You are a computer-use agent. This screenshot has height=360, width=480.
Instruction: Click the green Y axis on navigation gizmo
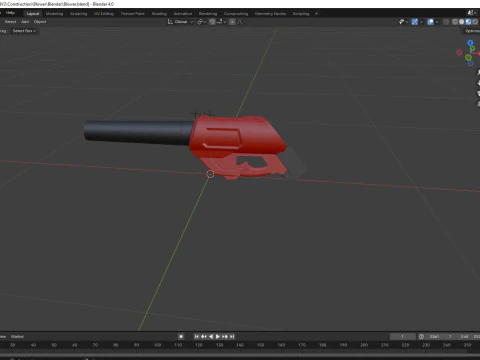pyautogui.click(x=473, y=49)
